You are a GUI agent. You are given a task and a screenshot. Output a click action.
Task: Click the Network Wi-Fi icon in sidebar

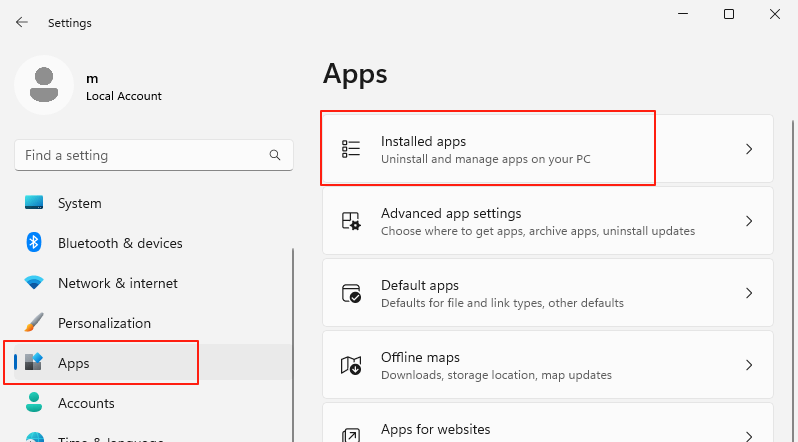[x=34, y=283]
